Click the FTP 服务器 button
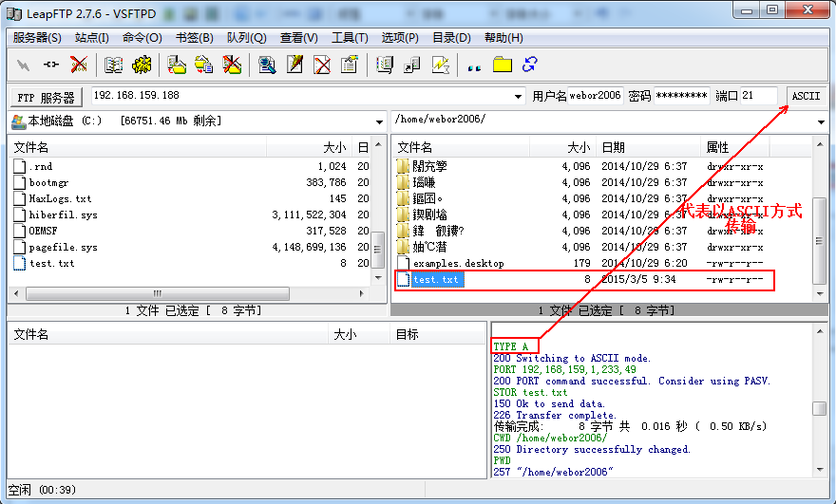836x504 pixels. point(47,98)
